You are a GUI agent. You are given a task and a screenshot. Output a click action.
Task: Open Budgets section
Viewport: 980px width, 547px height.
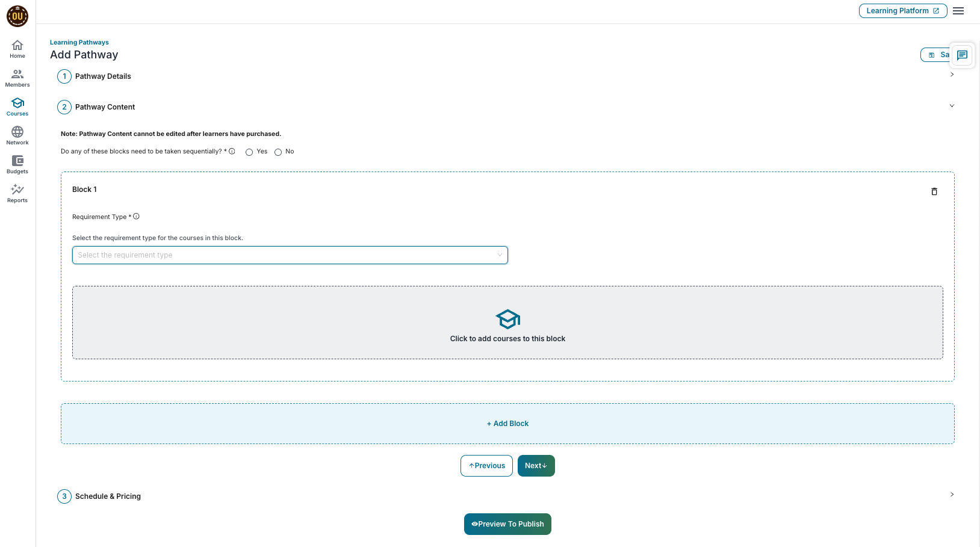(x=17, y=165)
